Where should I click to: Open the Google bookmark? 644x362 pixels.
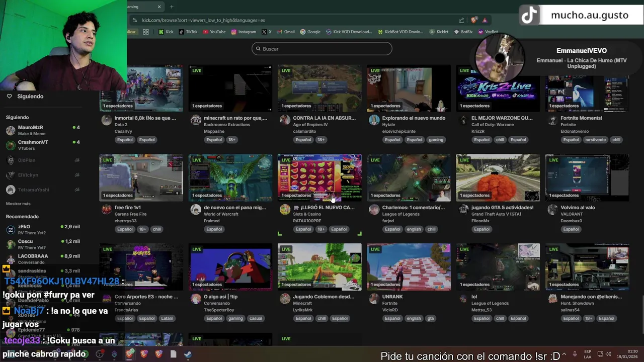tap(310, 32)
